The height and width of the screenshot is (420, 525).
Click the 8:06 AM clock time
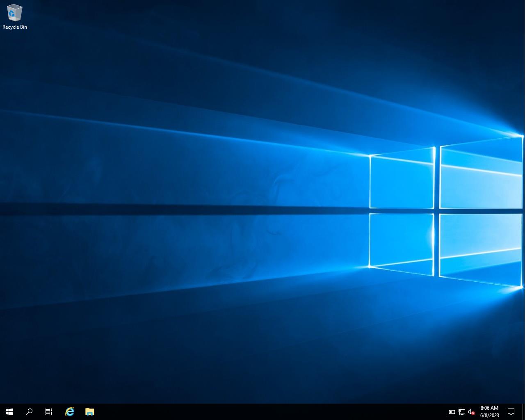(x=489, y=408)
